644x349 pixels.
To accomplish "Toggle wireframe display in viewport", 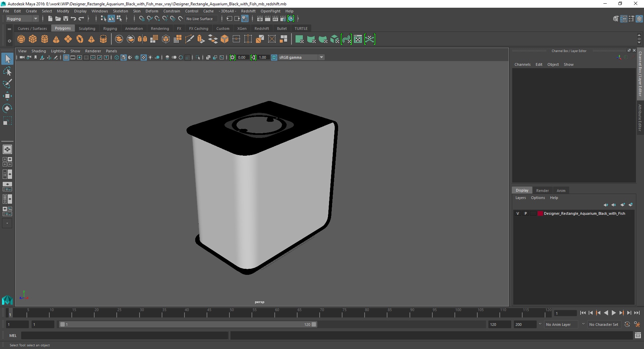I will pos(117,57).
